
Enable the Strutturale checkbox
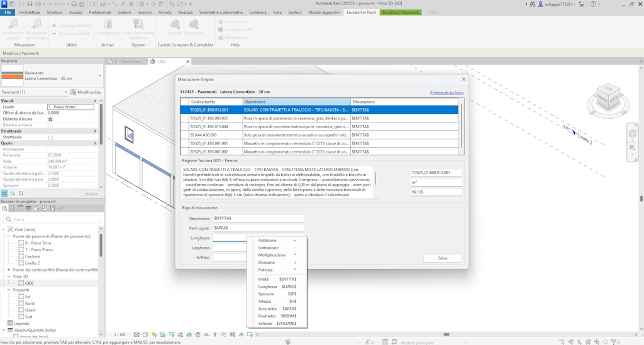pos(50,137)
